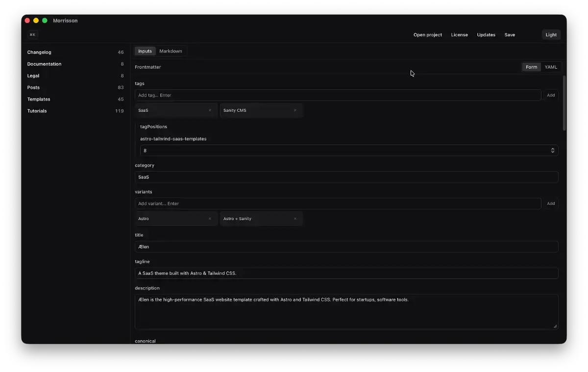Remove the SaaS tag using its X icon
Screen dimensions: 588x372
[210, 110]
